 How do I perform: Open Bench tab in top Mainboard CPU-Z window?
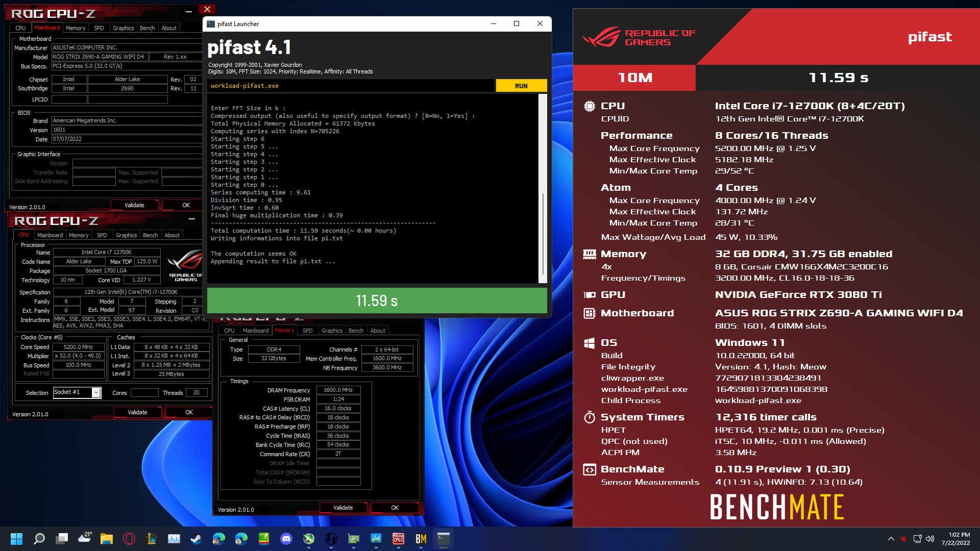click(x=148, y=28)
